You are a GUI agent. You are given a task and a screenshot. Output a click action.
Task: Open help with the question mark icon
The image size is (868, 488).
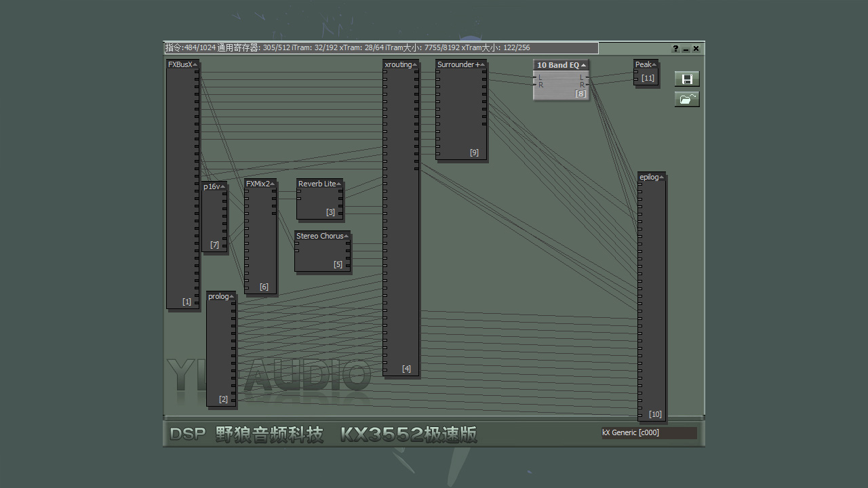(675, 49)
